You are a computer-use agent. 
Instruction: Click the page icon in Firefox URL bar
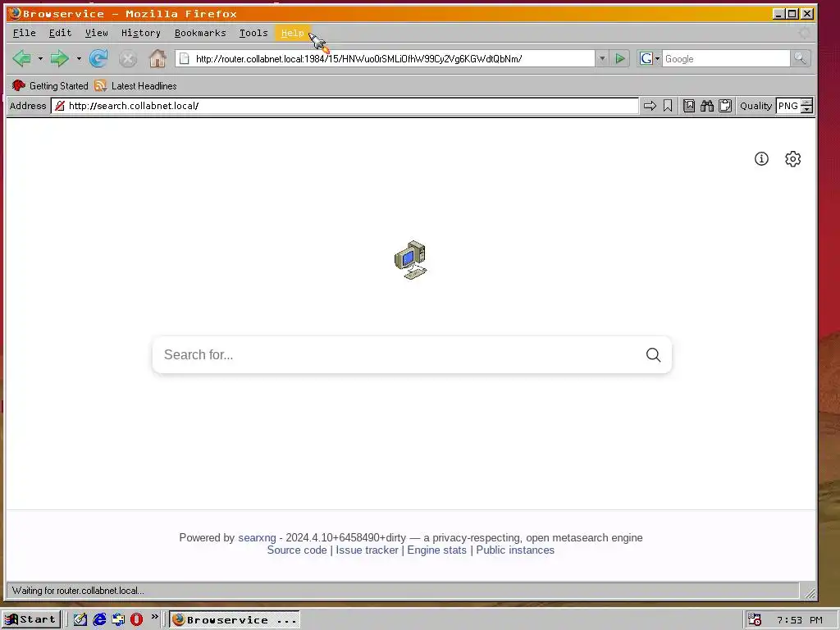click(184, 58)
